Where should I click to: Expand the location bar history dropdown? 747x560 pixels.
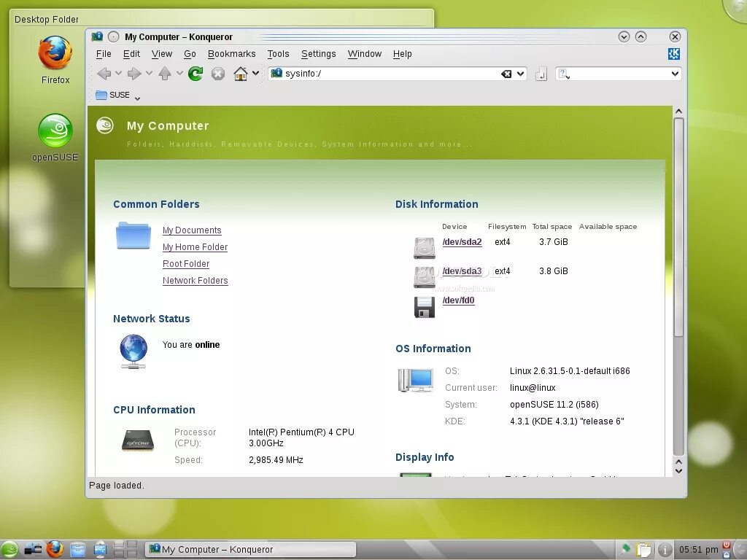(x=520, y=74)
